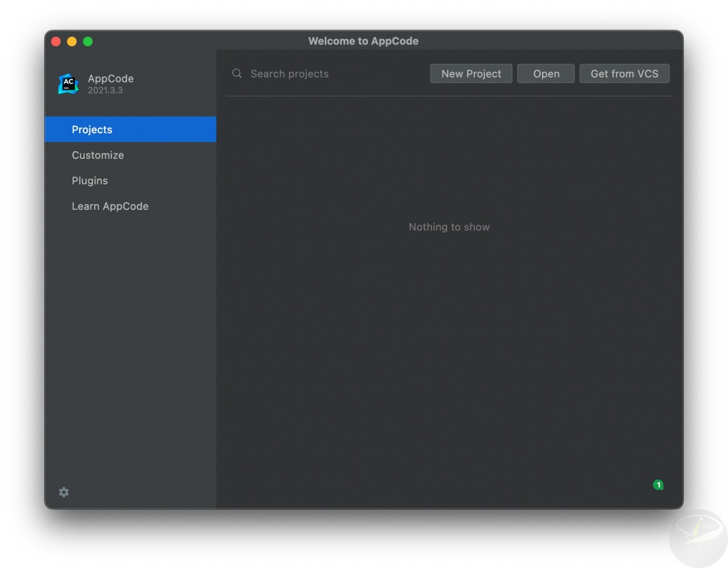
Task: Click the Open button
Action: [x=545, y=73]
